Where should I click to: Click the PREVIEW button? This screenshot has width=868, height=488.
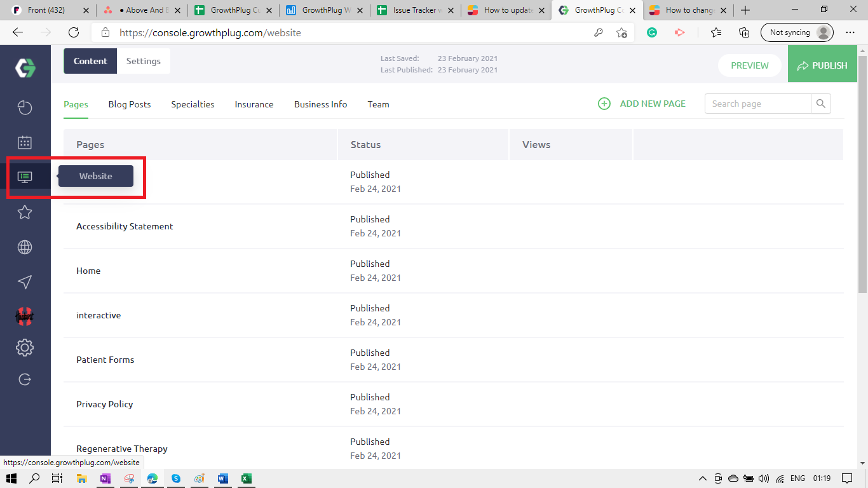coord(750,65)
